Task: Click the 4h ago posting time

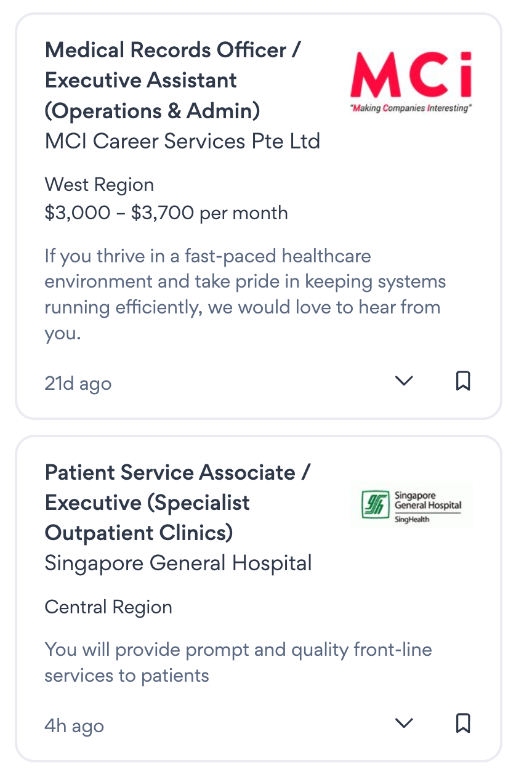Action: coord(74,725)
